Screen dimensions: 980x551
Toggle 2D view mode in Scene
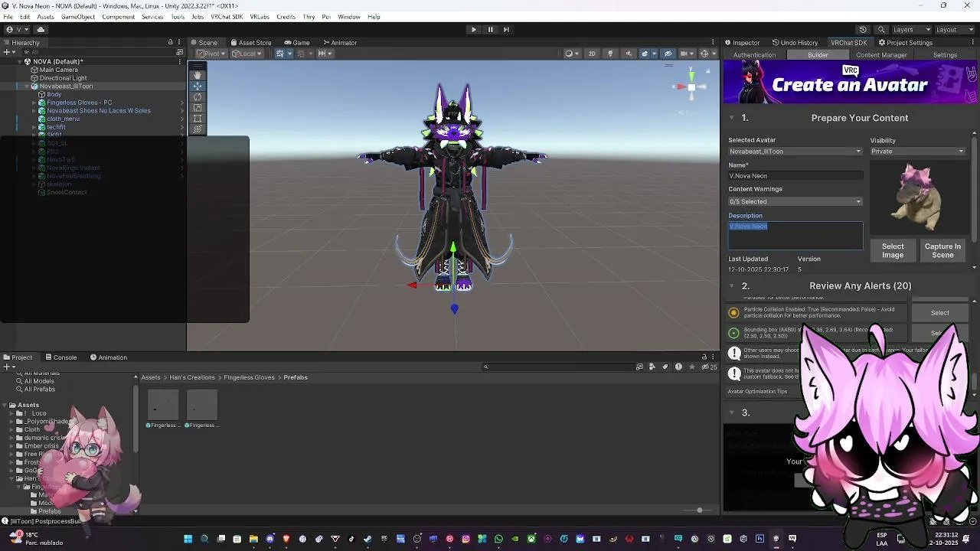[x=591, y=54]
